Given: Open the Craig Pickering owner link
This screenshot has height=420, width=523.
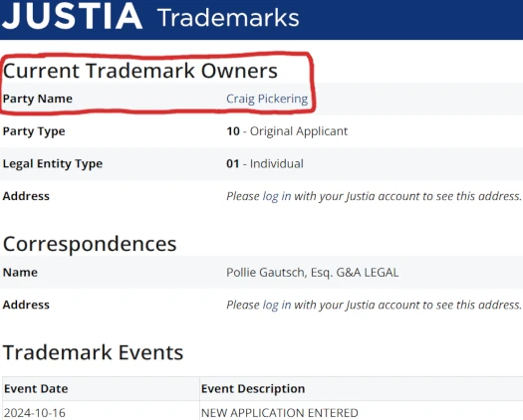Looking at the screenshot, I should (267, 99).
